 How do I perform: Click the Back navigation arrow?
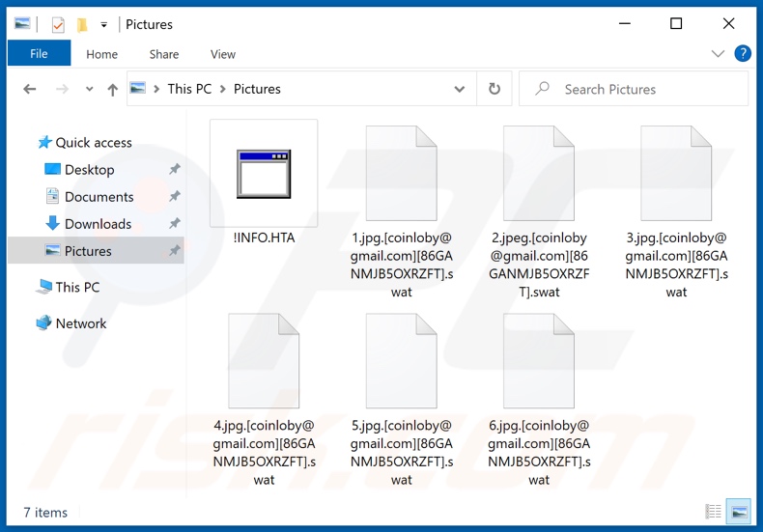[x=30, y=90]
